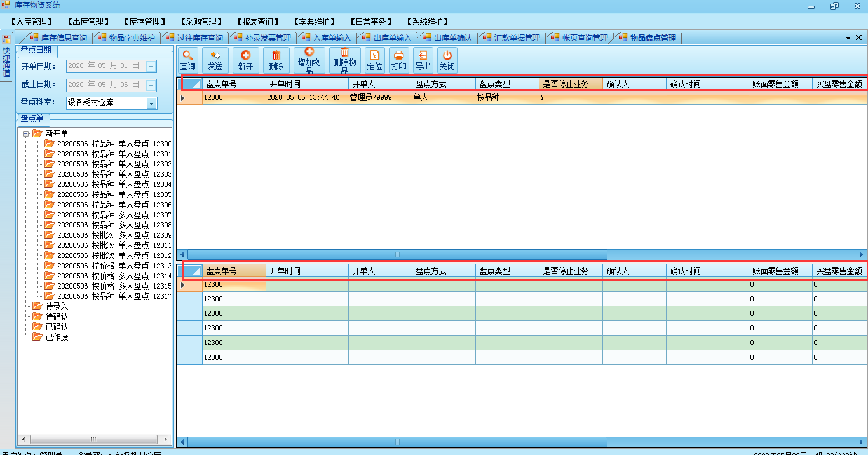Open the 开单日期 calendar dropdown
The width and height of the screenshot is (868, 455).
click(151, 66)
